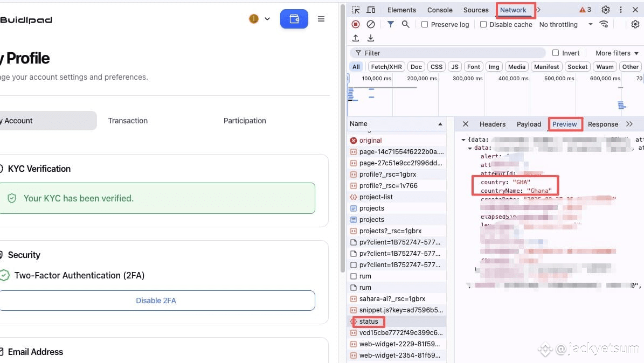
Task: Show more request detail tabs chevron
Action: click(x=629, y=124)
